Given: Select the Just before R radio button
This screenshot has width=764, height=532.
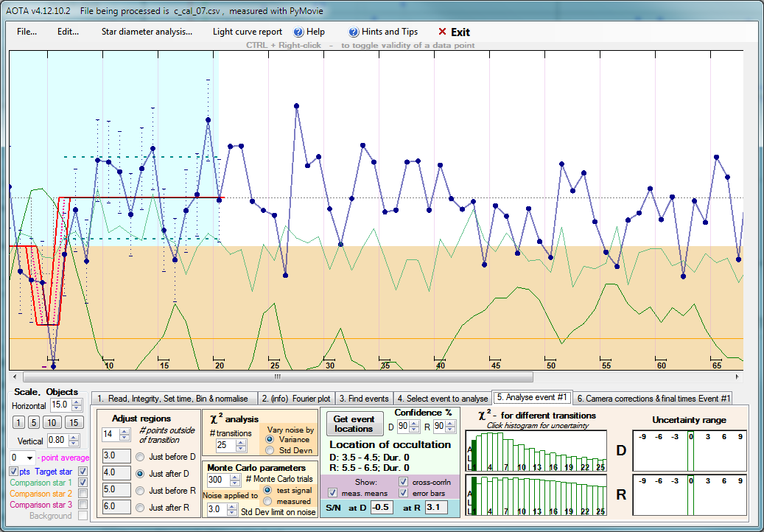Looking at the screenshot, I should click(x=140, y=491).
